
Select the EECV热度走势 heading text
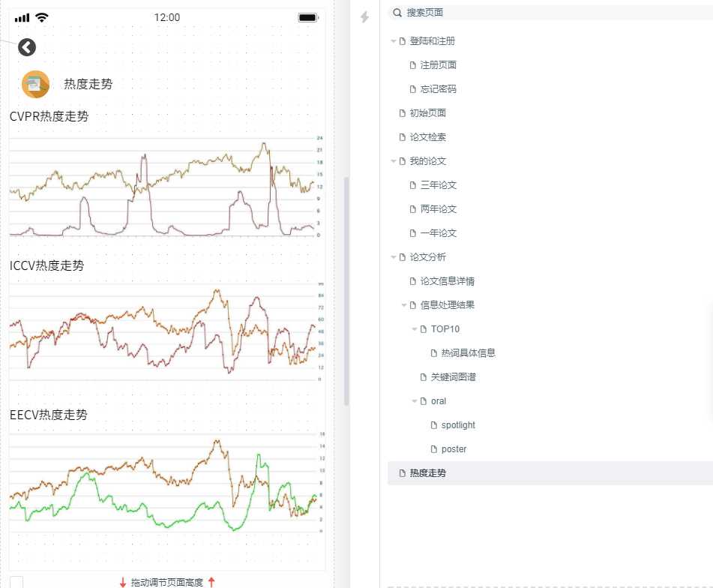[48, 415]
